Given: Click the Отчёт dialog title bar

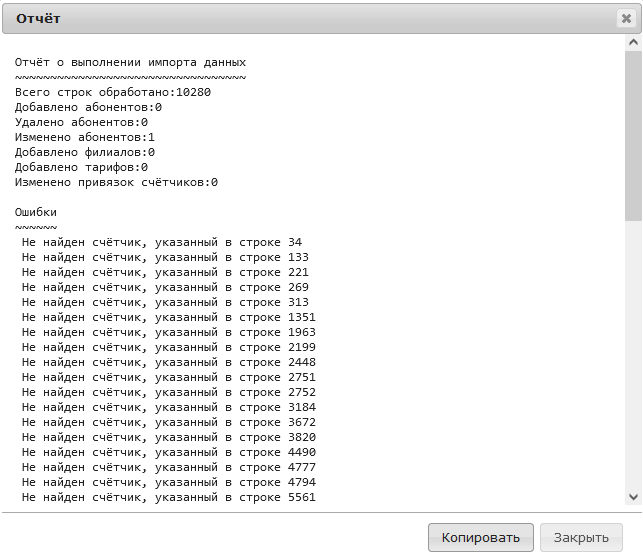Looking at the screenshot, I should (x=300, y=18).
